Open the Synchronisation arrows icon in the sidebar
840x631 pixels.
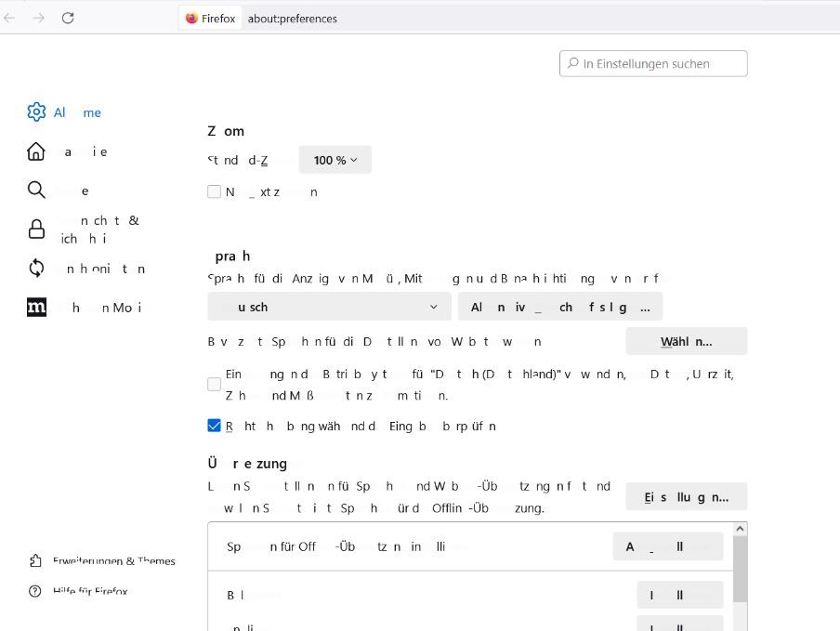36,268
